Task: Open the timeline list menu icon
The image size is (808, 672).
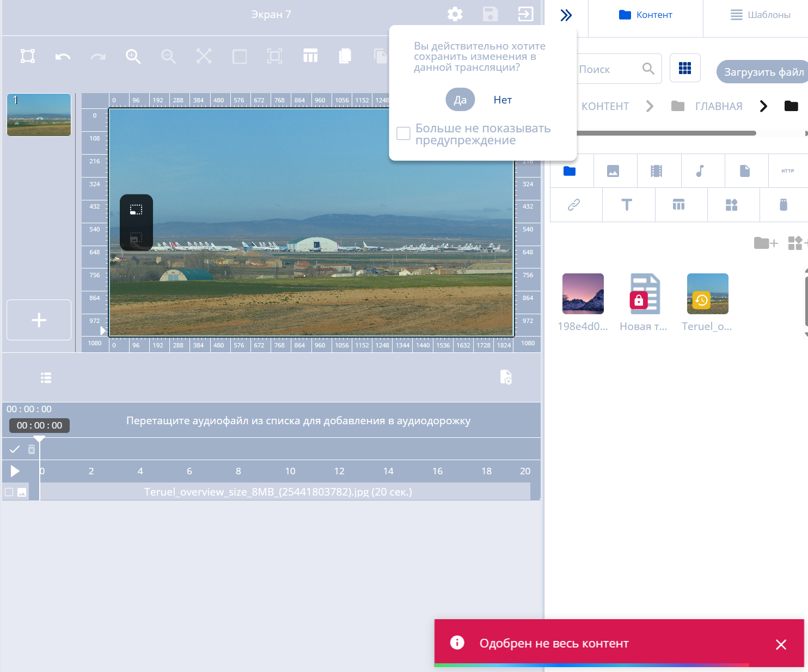Action: (46, 377)
